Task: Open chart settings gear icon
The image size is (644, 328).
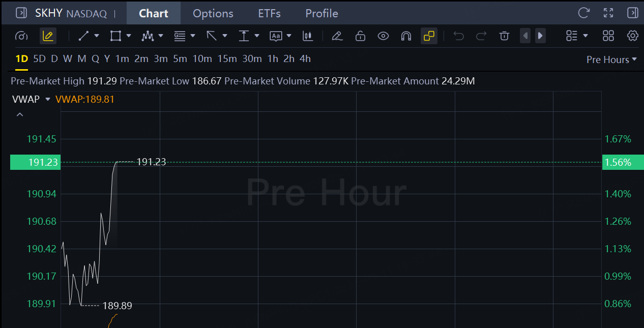Action: pos(632,36)
